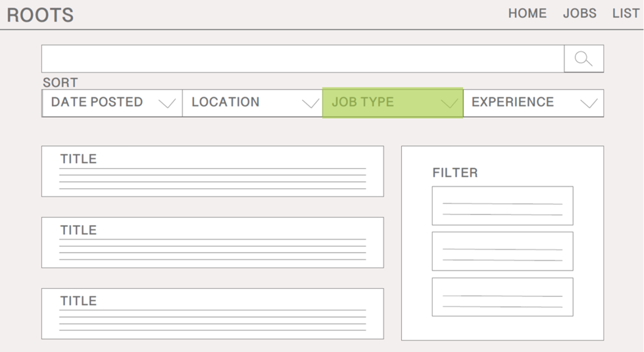
Task: Open the second TITLE job card
Action: [x=212, y=243]
